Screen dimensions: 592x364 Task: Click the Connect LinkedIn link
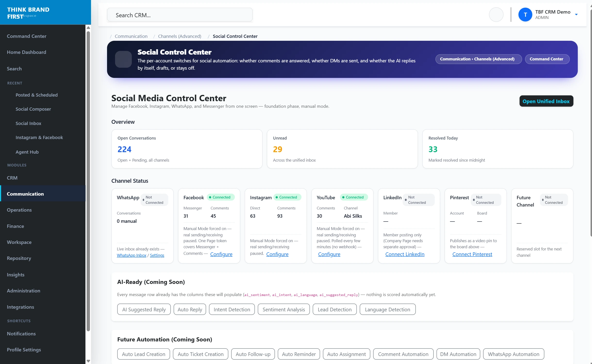pyautogui.click(x=405, y=254)
